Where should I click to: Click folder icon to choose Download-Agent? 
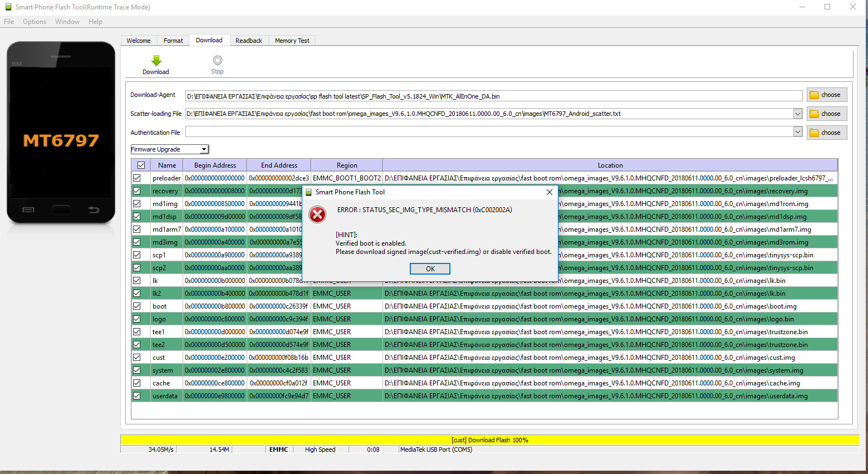(815, 95)
